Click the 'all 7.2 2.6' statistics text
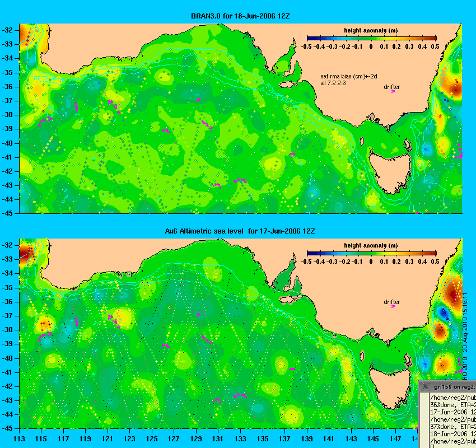Image resolution: width=476 pixels, height=448 pixels. click(333, 83)
